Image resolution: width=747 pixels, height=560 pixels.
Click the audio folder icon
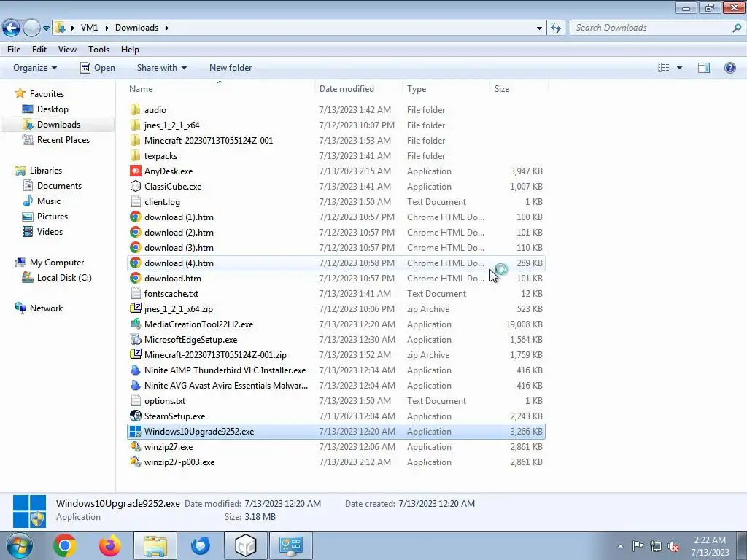coord(135,109)
